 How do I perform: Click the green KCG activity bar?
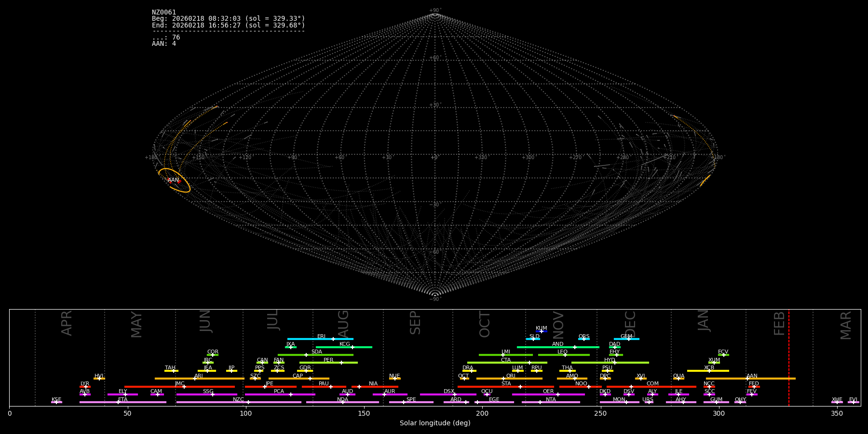click(344, 347)
